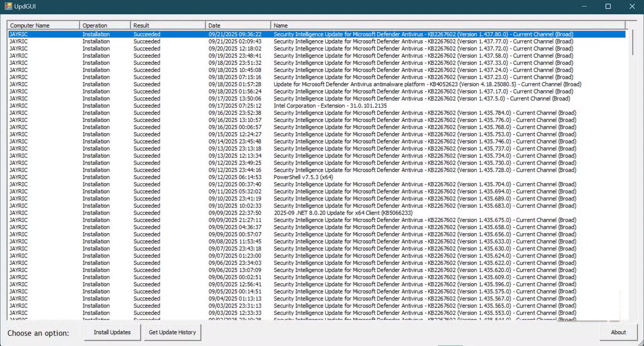The height and width of the screenshot is (346, 644).
Task: Select the update with Version 1.435.776.0
Action: (317, 120)
